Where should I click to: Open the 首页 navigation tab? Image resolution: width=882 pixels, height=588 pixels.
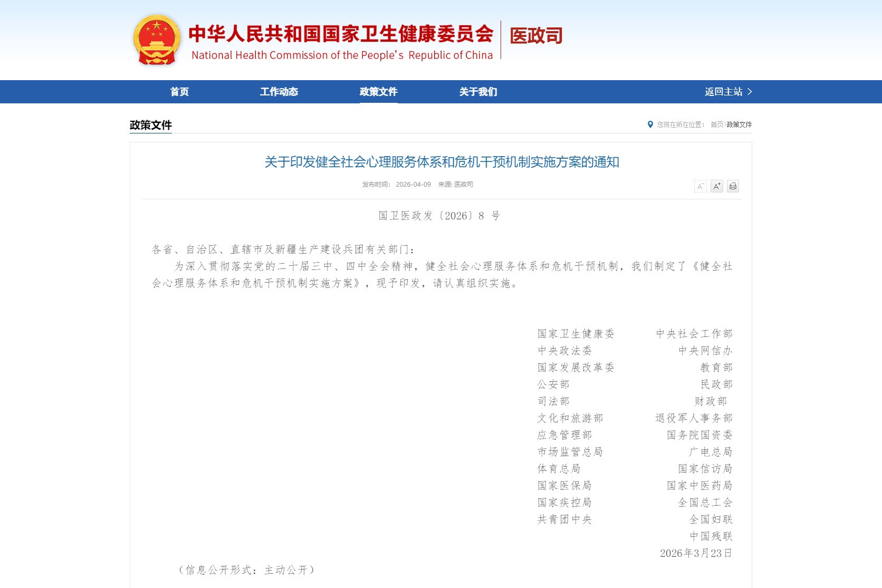[x=179, y=92]
